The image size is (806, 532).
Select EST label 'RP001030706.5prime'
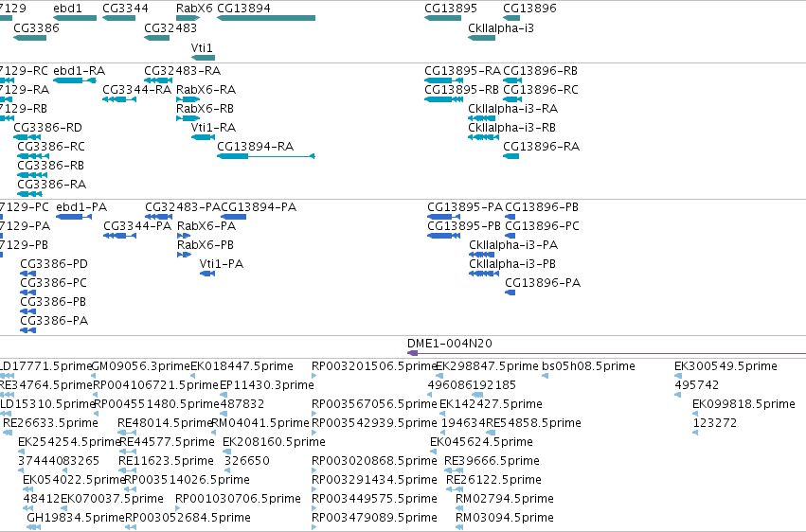(x=238, y=499)
